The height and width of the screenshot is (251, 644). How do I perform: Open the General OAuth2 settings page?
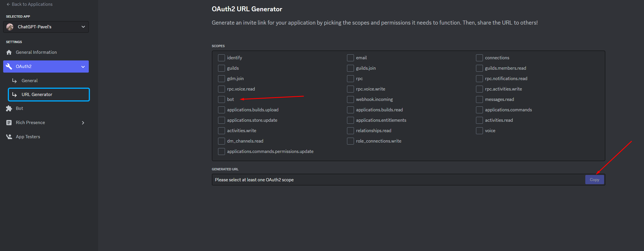coord(29,80)
